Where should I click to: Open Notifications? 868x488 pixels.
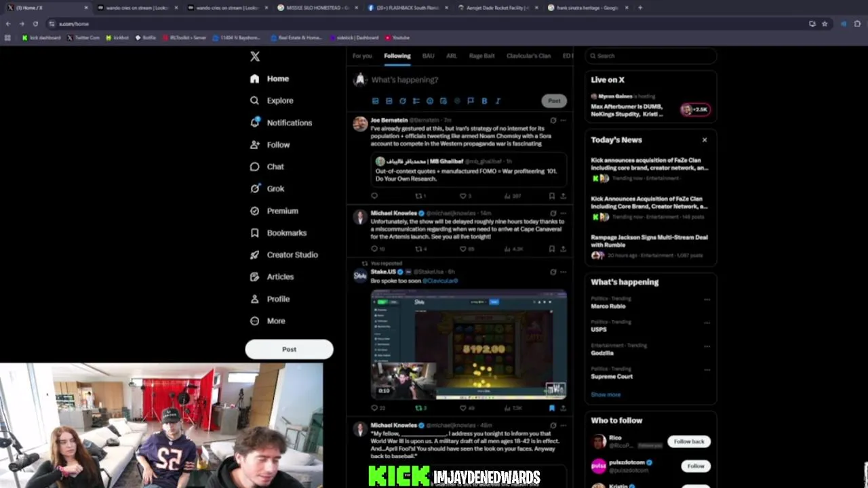(x=281, y=123)
